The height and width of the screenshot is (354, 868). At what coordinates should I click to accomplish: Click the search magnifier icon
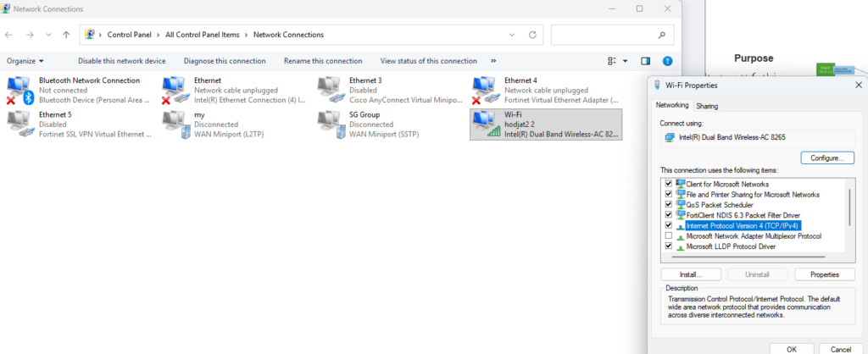click(x=661, y=35)
